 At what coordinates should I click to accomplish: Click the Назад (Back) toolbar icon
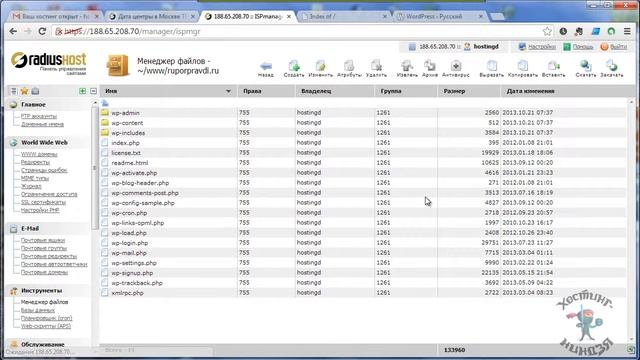pyautogui.click(x=266, y=69)
